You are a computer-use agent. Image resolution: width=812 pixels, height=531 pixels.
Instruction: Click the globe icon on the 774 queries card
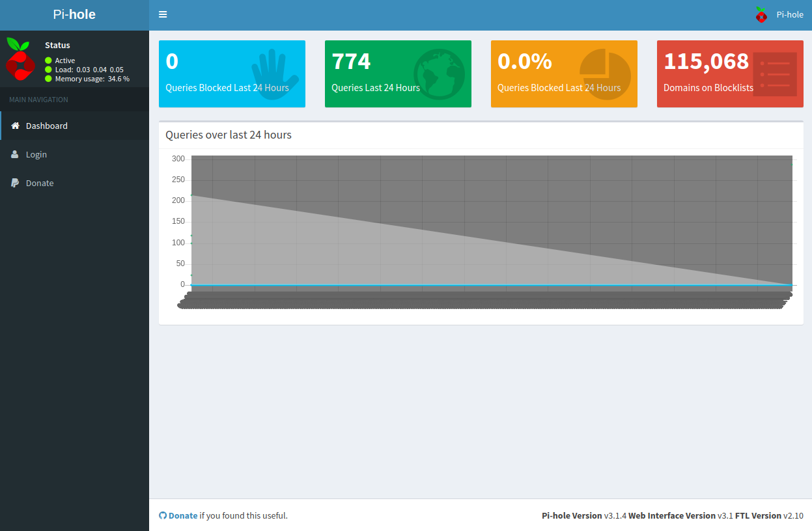pyautogui.click(x=439, y=74)
